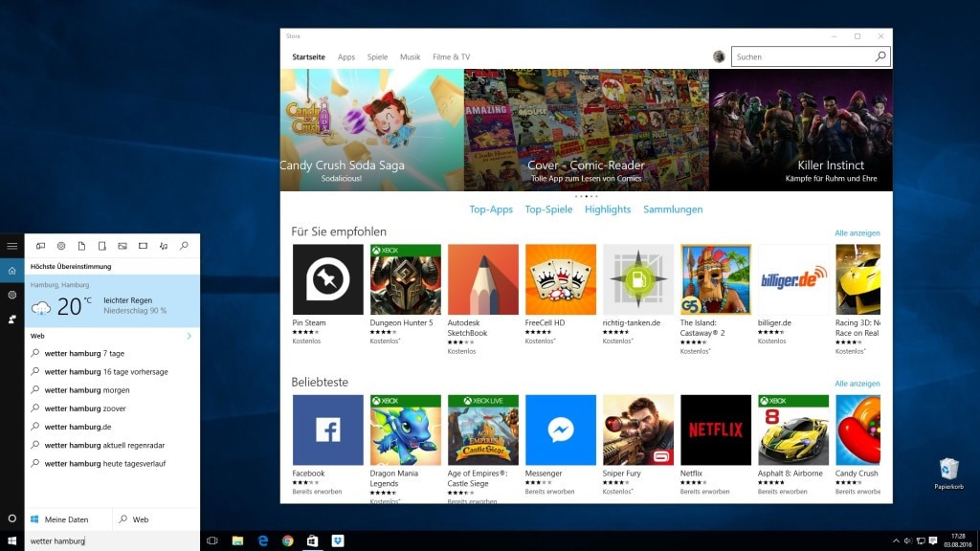980x551 pixels.
Task: Filter search results by Settings
Action: (x=61, y=246)
